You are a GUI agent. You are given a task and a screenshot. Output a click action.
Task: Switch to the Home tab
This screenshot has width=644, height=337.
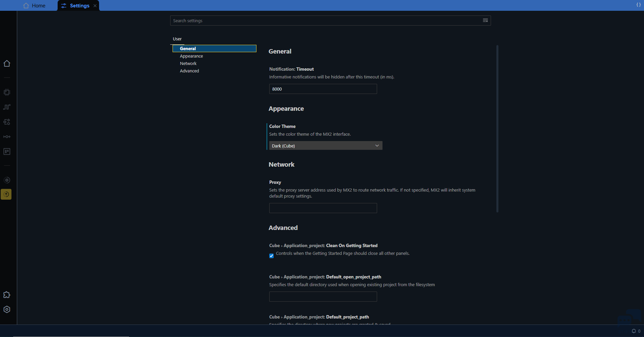click(35, 6)
